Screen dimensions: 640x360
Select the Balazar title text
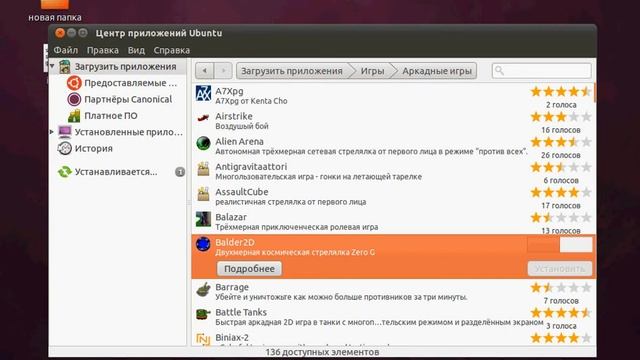[231, 217]
